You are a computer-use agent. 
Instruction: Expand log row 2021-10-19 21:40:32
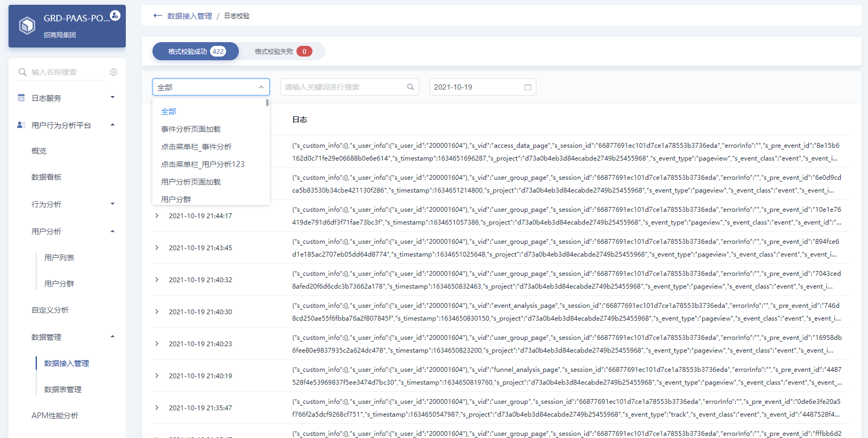157,280
